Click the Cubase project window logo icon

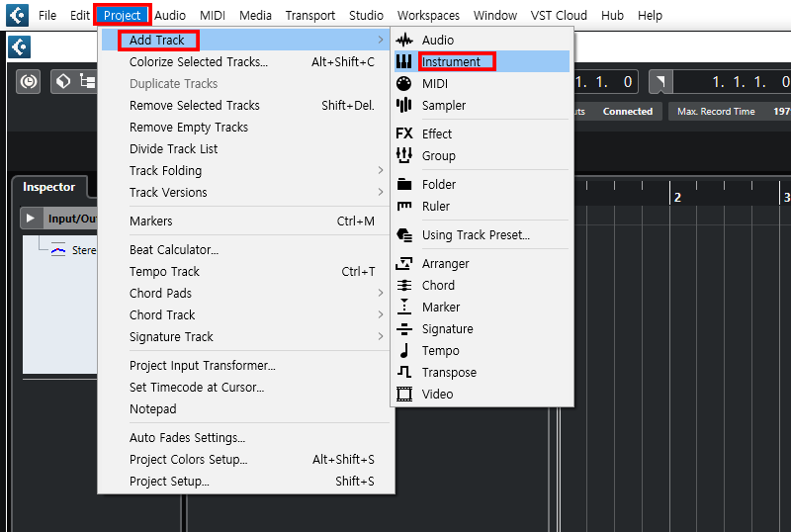19,47
